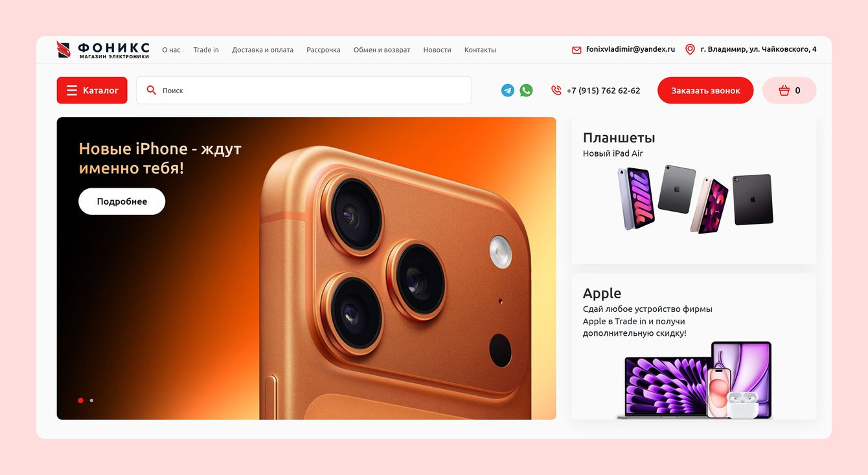Go to Доставка и оплата page

point(262,50)
